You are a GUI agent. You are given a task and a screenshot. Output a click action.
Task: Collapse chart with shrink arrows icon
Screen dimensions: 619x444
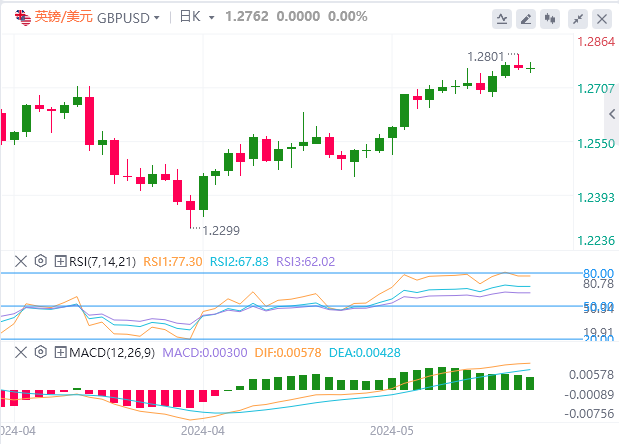click(x=578, y=19)
